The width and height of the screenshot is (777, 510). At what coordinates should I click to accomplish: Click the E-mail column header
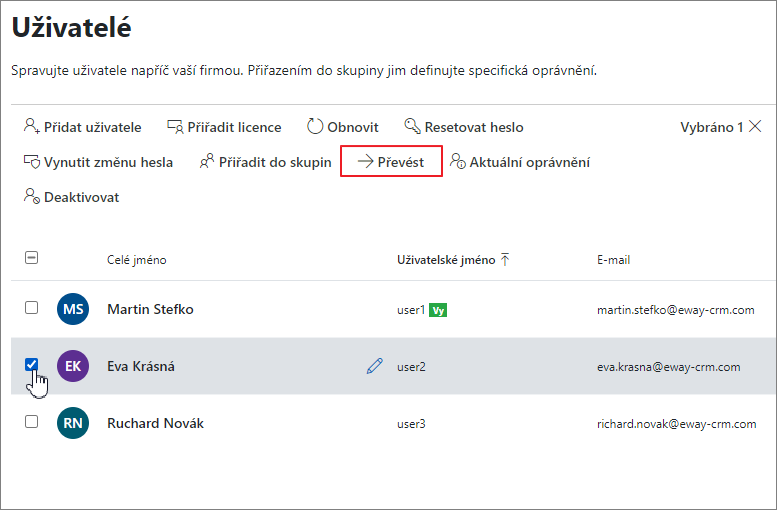click(x=613, y=260)
